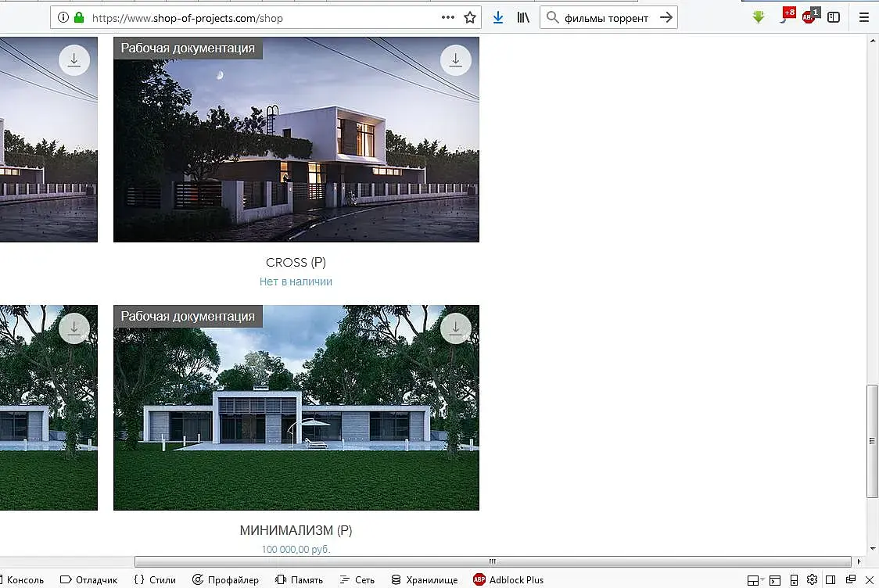Click download icon on CROSS (P) image
879x588 pixels.
(456, 60)
